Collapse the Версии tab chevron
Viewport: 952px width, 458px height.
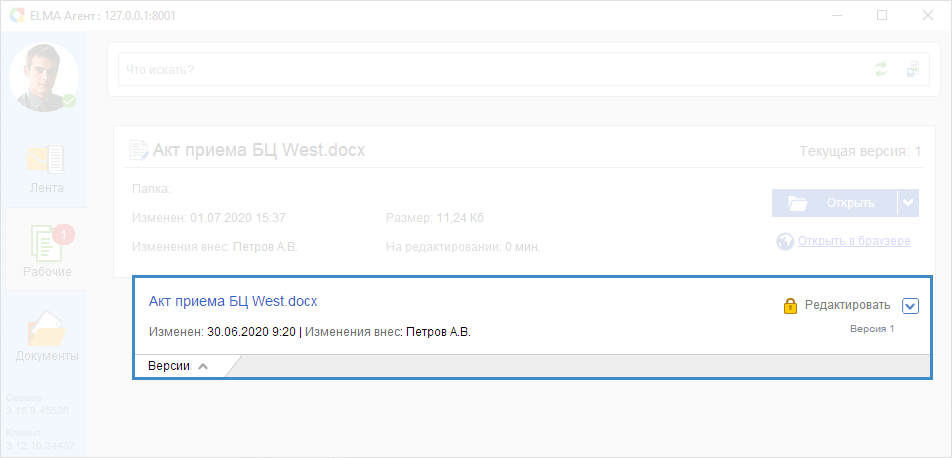coord(203,366)
